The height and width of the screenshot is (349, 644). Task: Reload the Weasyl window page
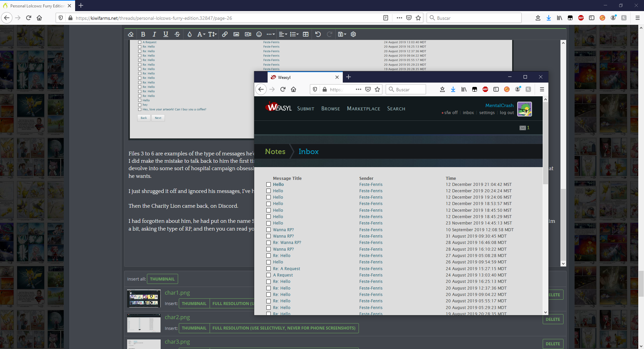(283, 89)
